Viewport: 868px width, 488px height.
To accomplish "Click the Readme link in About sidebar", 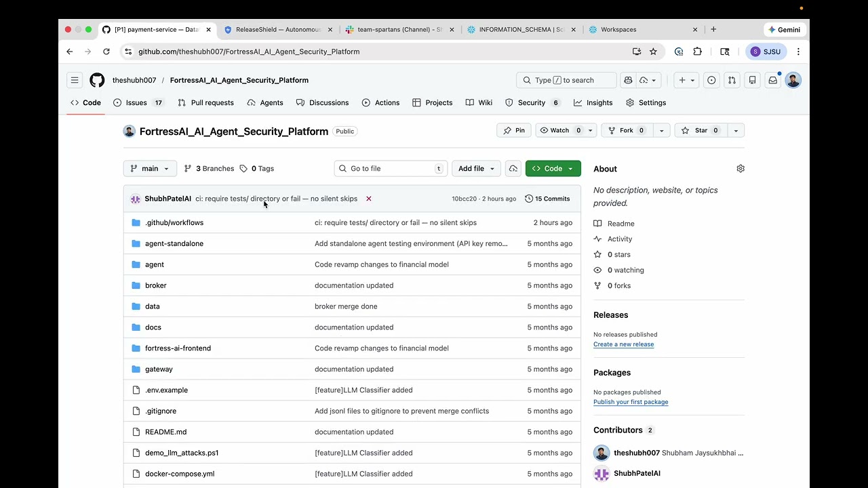I will point(614,224).
